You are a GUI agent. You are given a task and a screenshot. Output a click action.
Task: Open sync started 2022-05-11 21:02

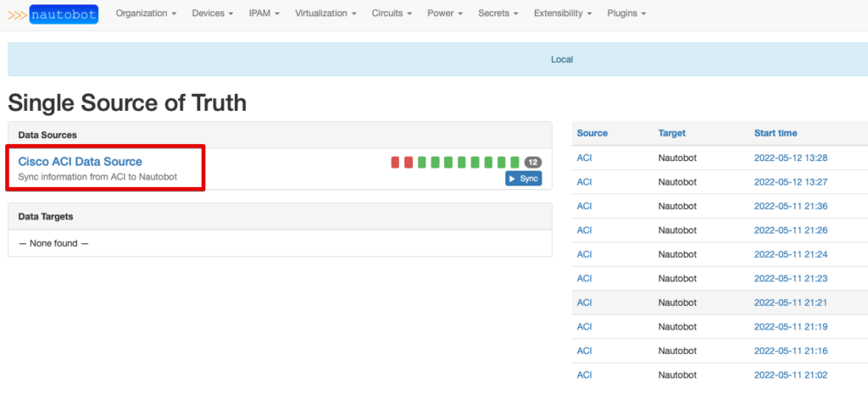tap(791, 375)
